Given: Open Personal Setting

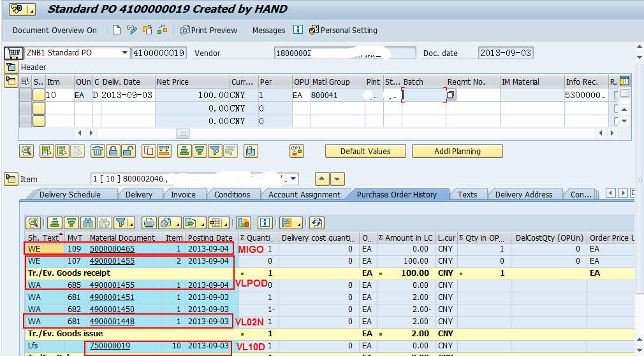Looking at the screenshot, I should coord(343,31).
